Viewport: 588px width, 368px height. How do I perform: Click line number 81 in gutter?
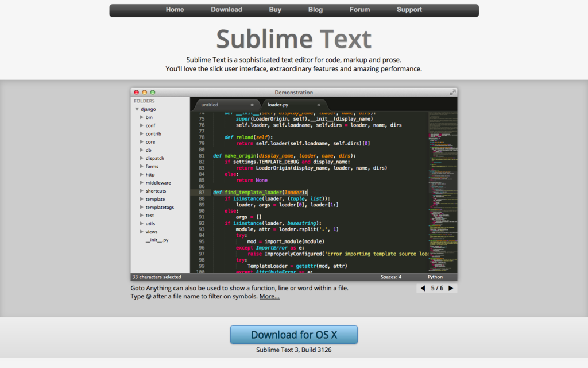202,156
